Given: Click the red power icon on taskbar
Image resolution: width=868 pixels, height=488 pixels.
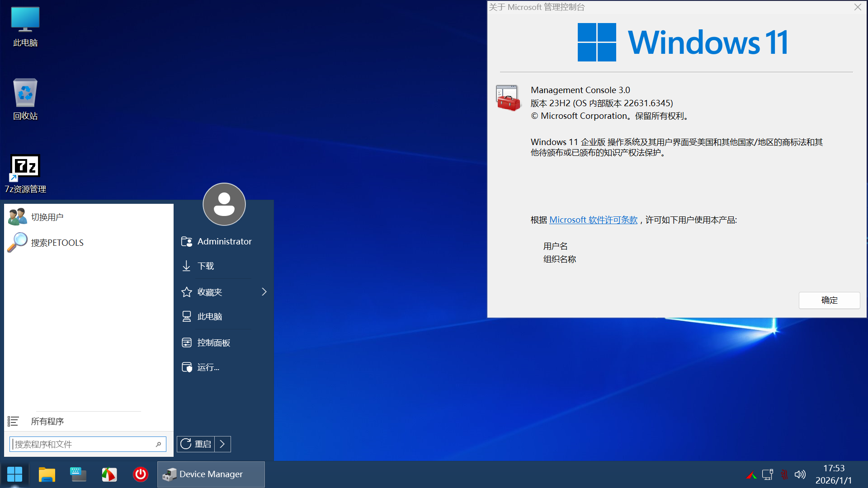Looking at the screenshot, I should point(140,474).
